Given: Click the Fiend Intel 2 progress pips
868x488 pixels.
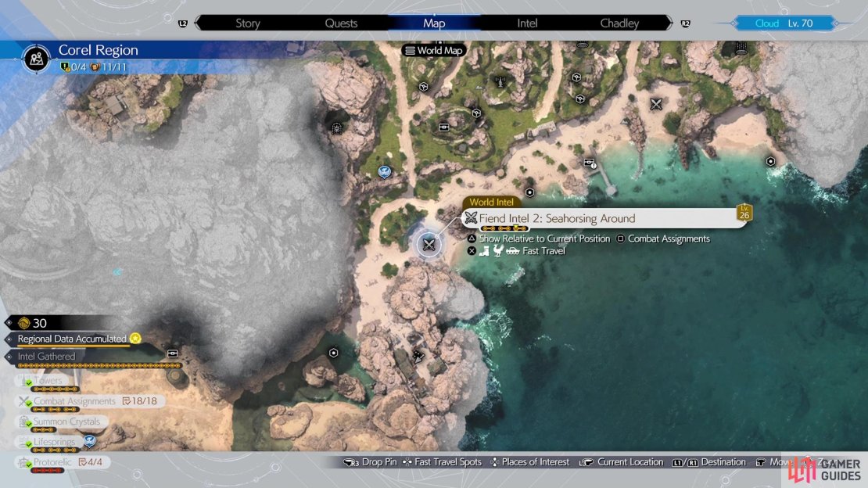Looking at the screenshot, I should point(504,228).
